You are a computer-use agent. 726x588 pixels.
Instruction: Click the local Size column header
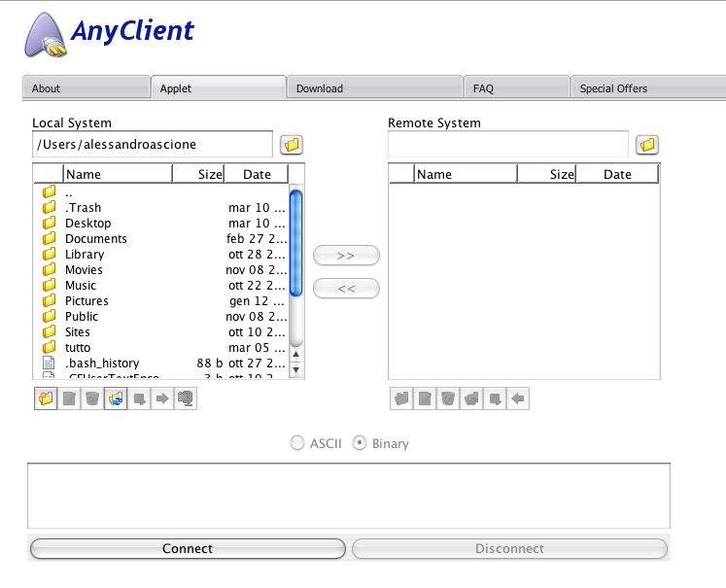(198, 174)
